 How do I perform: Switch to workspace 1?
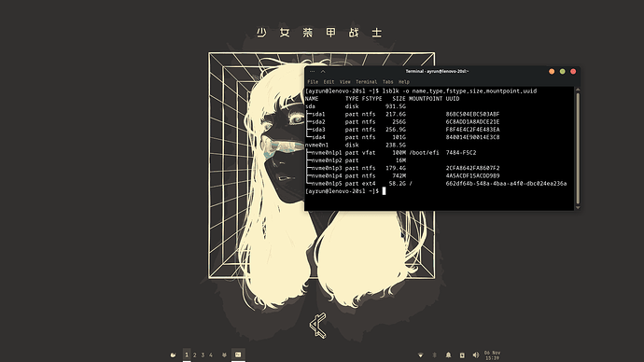coord(187,355)
